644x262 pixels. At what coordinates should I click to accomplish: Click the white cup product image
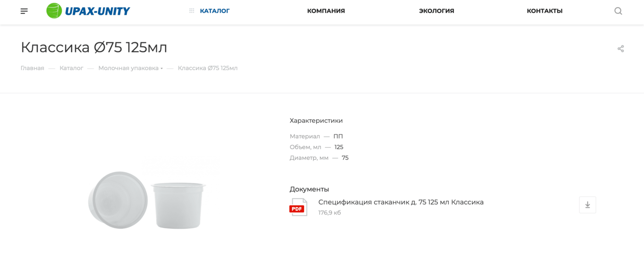click(x=147, y=199)
